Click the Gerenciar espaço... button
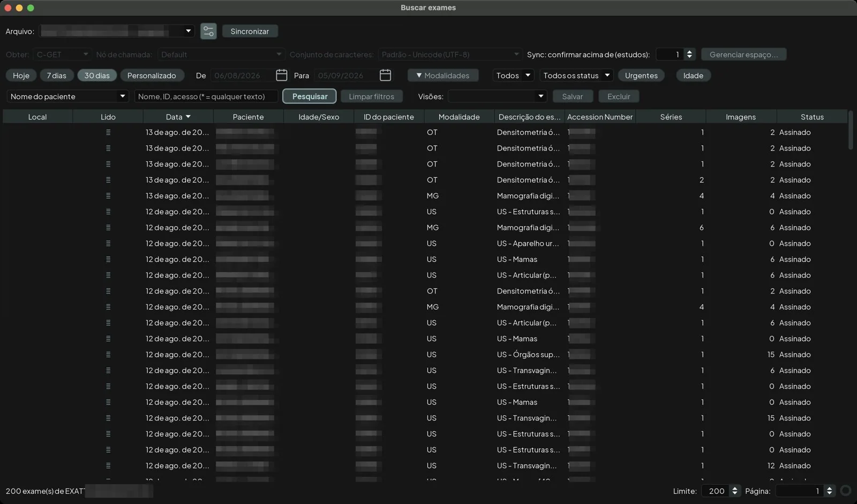This screenshot has width=857, height=504. tap(743, 55)
